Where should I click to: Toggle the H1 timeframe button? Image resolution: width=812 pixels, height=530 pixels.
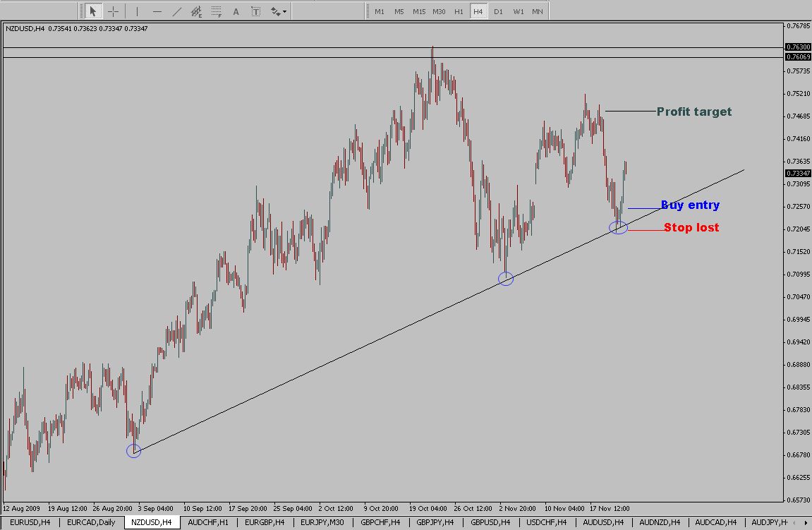pyautogui.click(x=459, y=11)
